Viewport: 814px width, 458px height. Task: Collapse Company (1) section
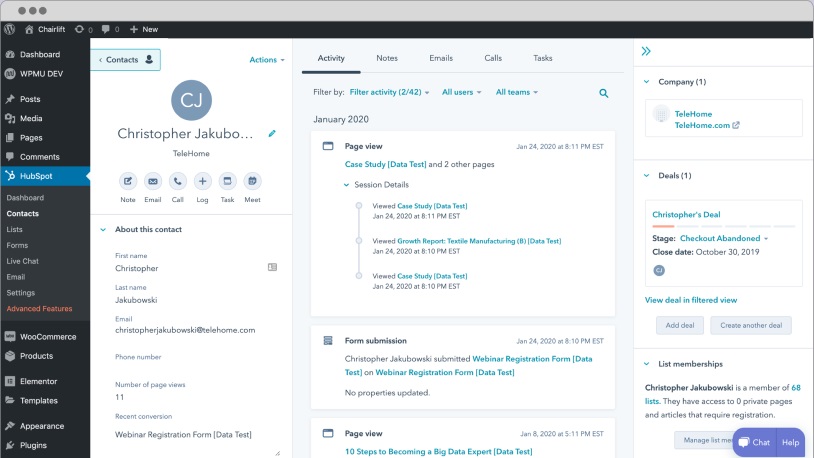(647, 82)
